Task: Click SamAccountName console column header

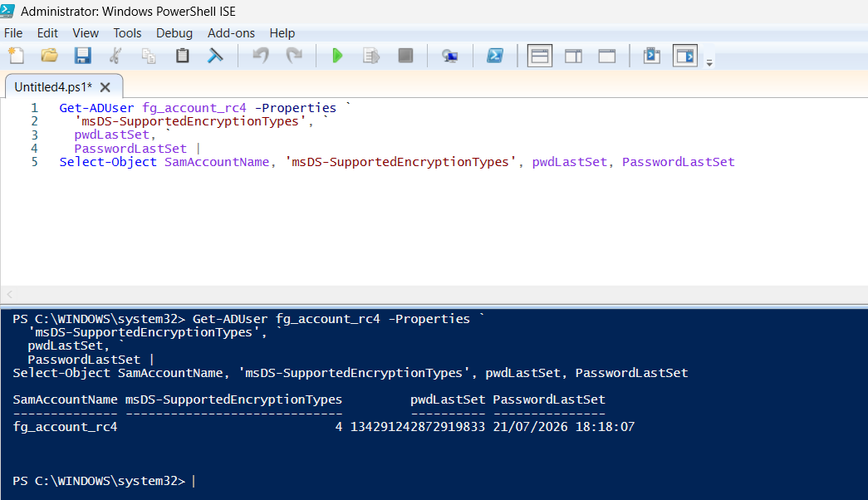Action: coord(66,400)
